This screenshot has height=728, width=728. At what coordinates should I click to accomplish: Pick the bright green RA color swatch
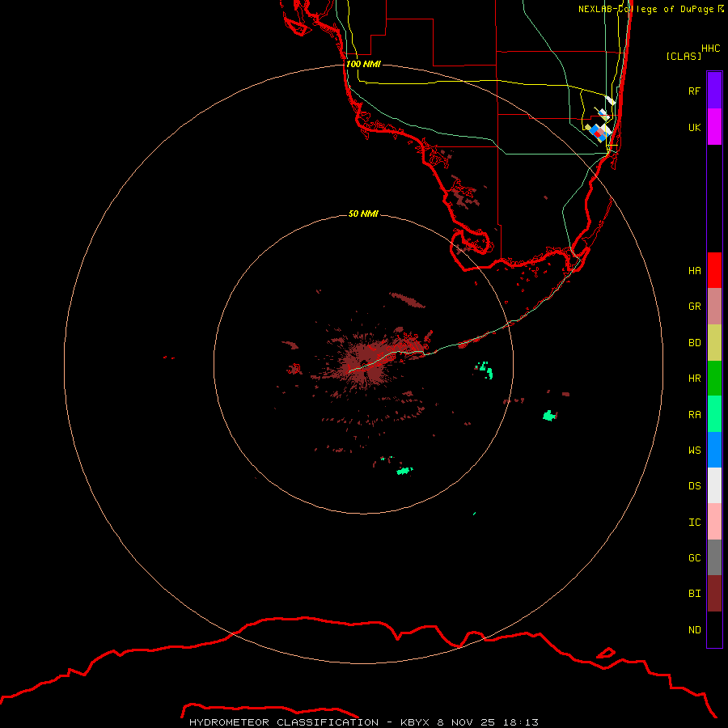(714, 414)
